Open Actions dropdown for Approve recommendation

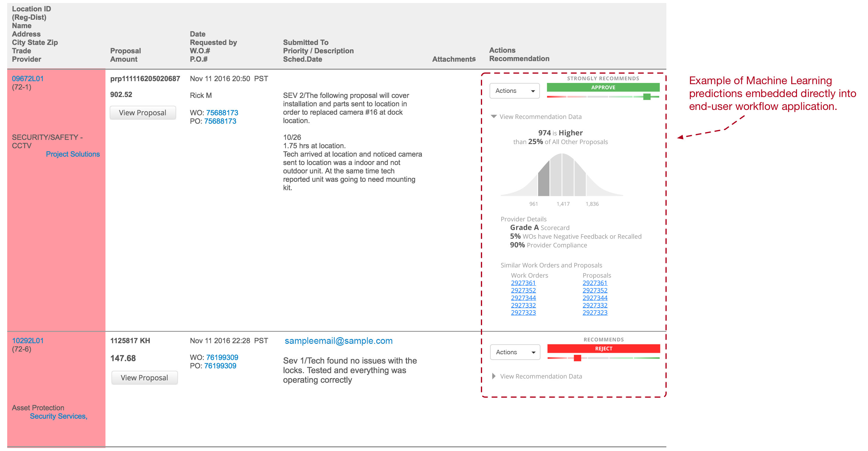point(514,91)
